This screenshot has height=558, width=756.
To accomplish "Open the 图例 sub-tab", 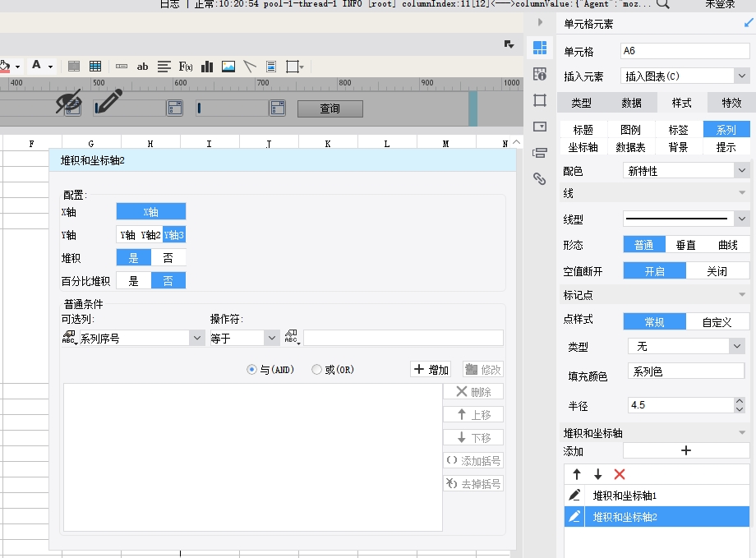I will 630,130.
